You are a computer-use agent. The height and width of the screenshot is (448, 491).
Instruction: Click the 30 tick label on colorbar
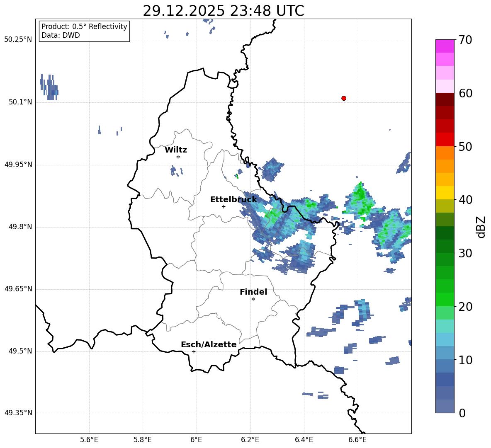click(x=465, y=253)
